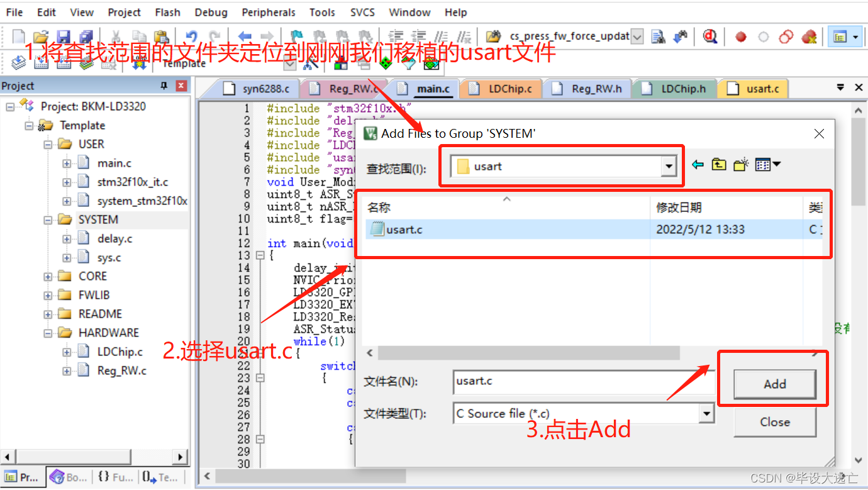This screenshot has height=490, width=868.
Task: Insert a bookmark with the flag icon
Action: [x=296, y=36]
